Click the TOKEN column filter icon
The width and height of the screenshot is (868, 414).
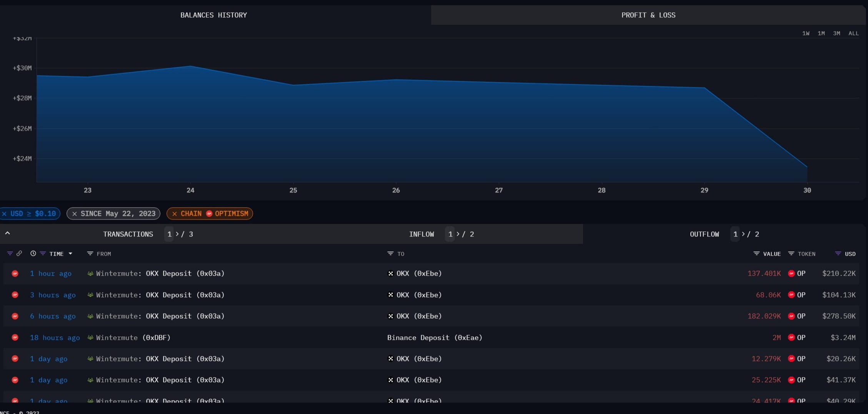pyautogui.click(x=791, y=254)
